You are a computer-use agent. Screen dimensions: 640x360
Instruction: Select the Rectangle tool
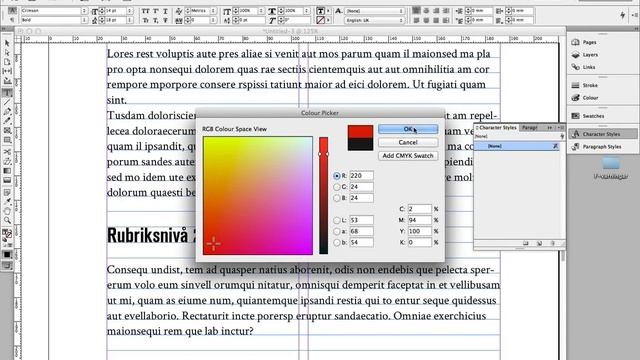tap(7, 140)
